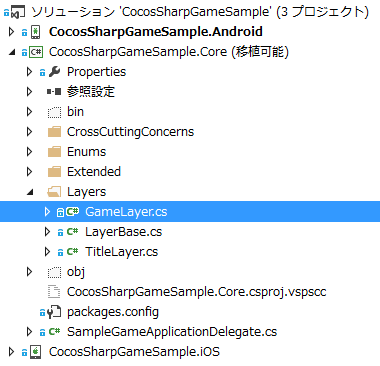Select the TitleLayer.cs file name

coord(121,252)
